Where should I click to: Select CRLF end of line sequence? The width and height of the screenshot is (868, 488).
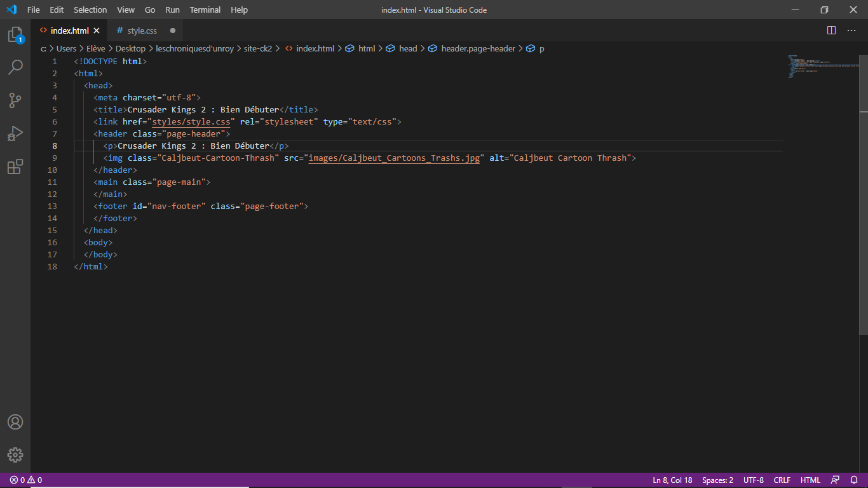tap(782, 480)
